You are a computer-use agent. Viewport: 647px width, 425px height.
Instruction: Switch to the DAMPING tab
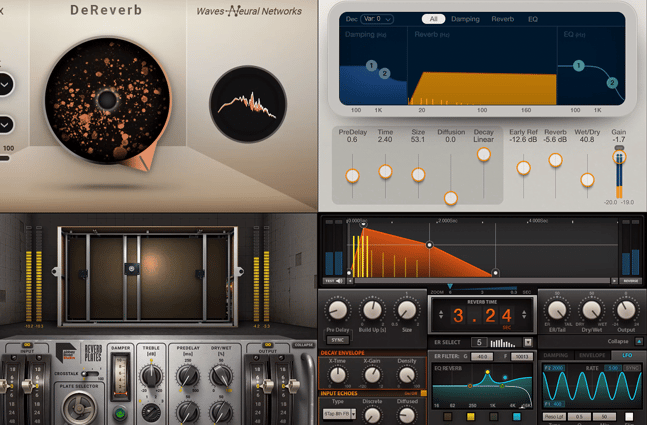pyautogui.click(x=556, y=355)
